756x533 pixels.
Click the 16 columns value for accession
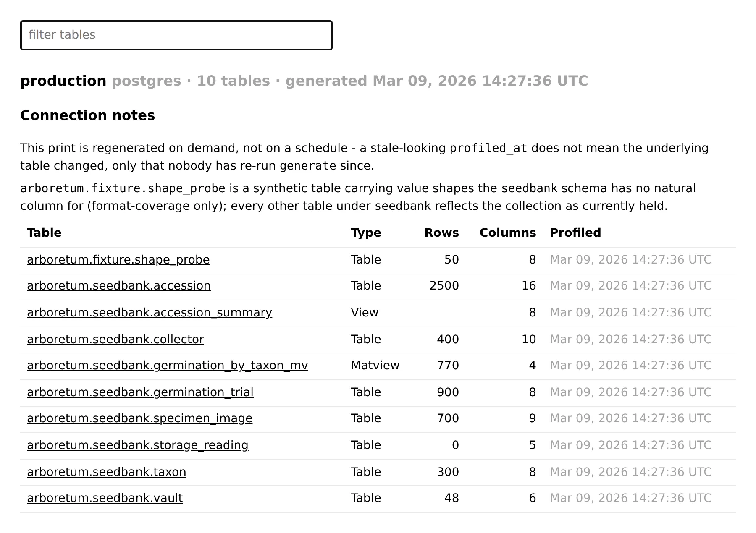[x=529, y=286]
